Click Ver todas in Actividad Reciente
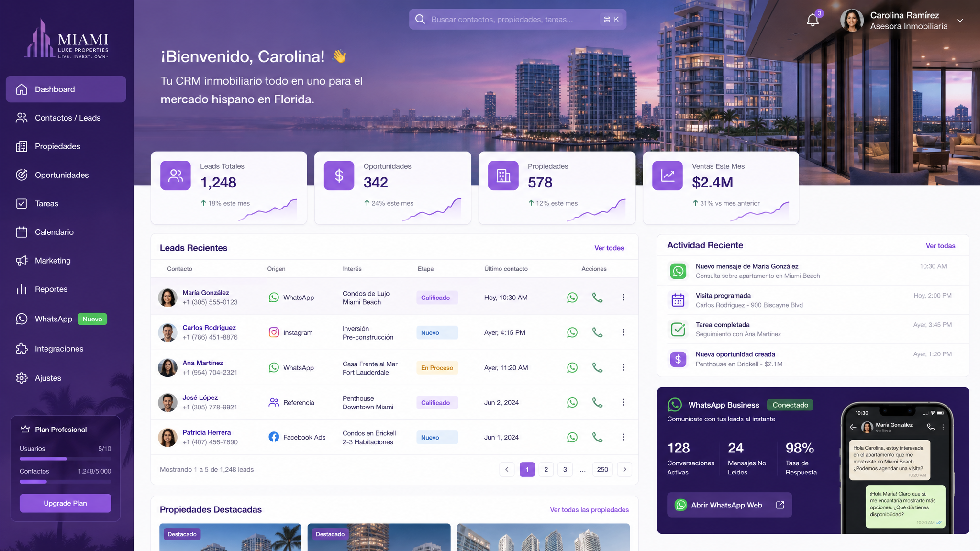This screenshot has width=980, height=551. (x=940, y=246)
